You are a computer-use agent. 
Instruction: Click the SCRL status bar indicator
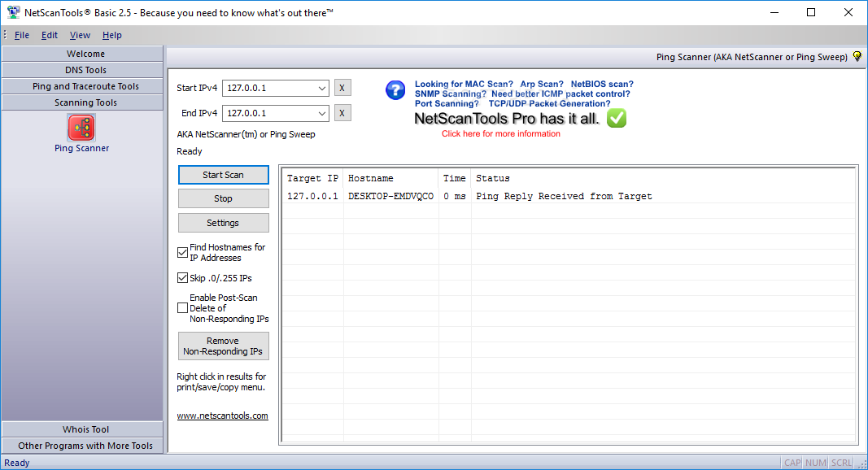[x=841, y=462]
